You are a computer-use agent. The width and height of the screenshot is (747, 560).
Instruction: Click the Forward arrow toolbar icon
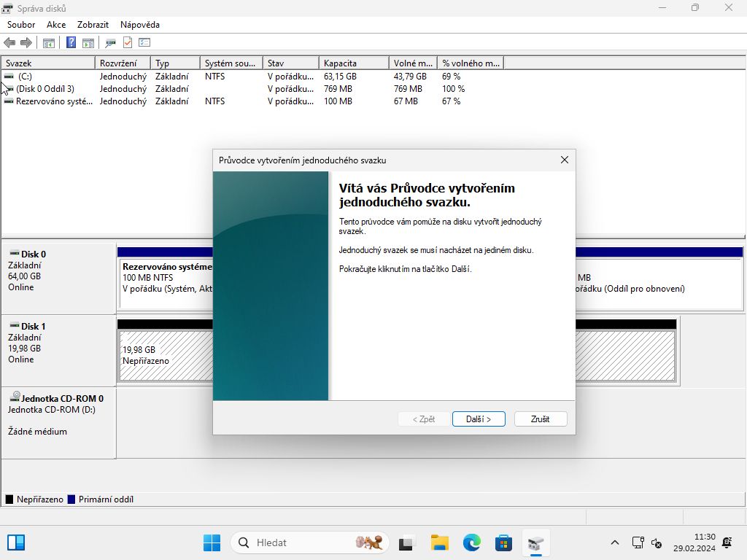pos(26,43)
